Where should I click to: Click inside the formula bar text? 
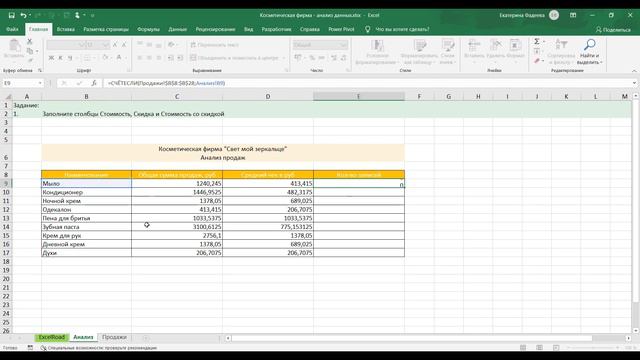pyautogui.click(x=167, y=83)
